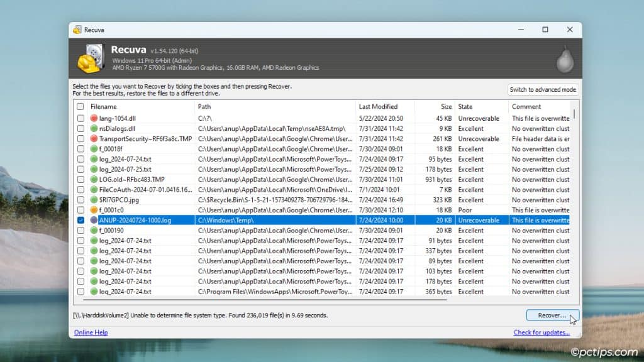Click the green status icon next to f_00018f
Image resolution: width=644 pixels, height=362 pixels.
92,149
